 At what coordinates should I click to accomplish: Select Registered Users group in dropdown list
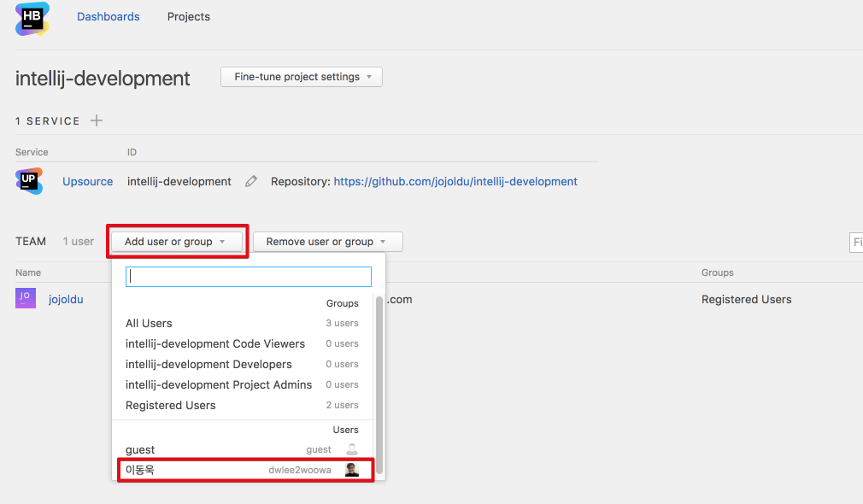click(242, 405)
